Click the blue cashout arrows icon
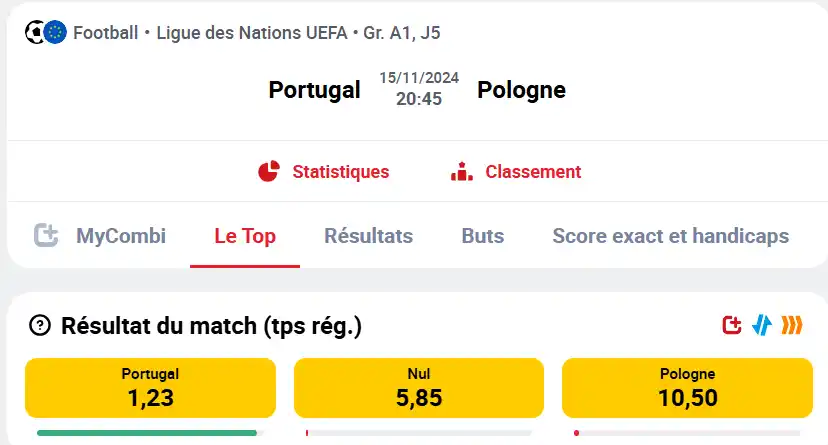Image resolution: width=828 pixels, height=445 pixels. click(761, 325)
